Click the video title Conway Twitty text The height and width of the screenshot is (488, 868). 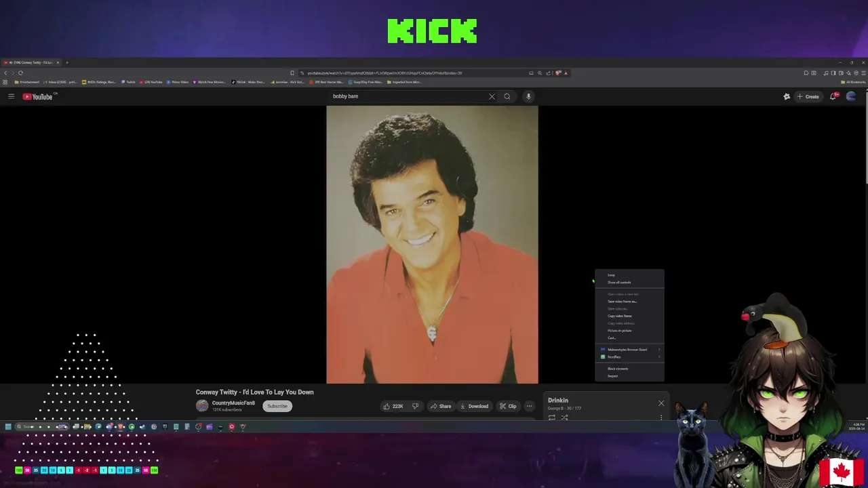point(255,392)
